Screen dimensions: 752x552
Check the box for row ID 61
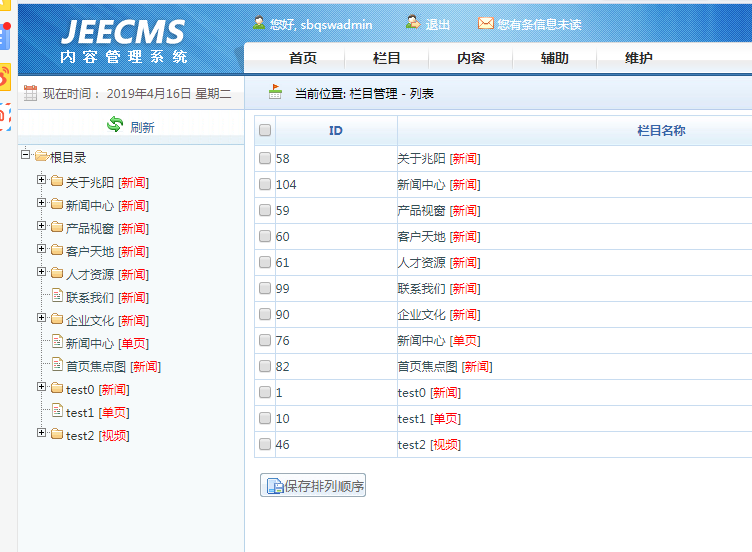(265, 262)
